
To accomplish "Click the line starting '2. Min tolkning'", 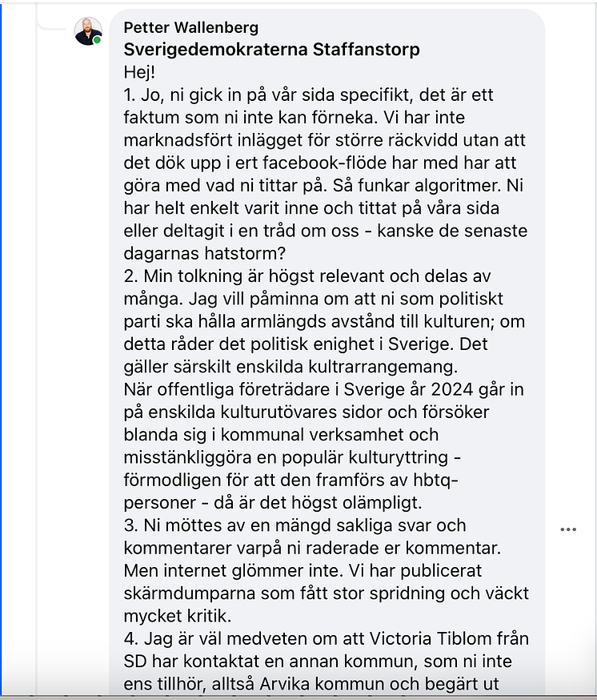I will (307, 276).
